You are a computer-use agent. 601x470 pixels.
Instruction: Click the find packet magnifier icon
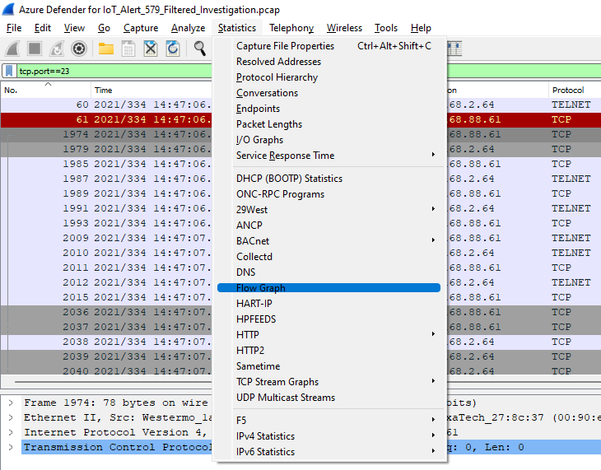pyautogui.click(x=199, y=49)
